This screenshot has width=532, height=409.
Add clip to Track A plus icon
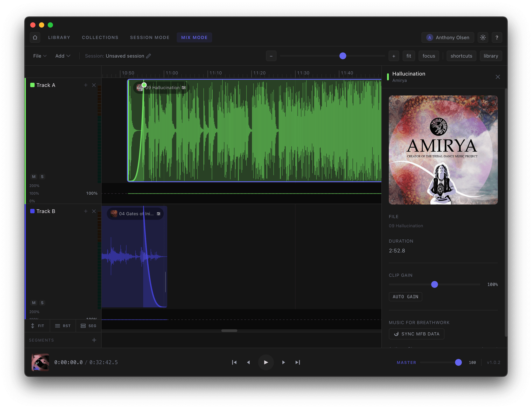[86, 85]
